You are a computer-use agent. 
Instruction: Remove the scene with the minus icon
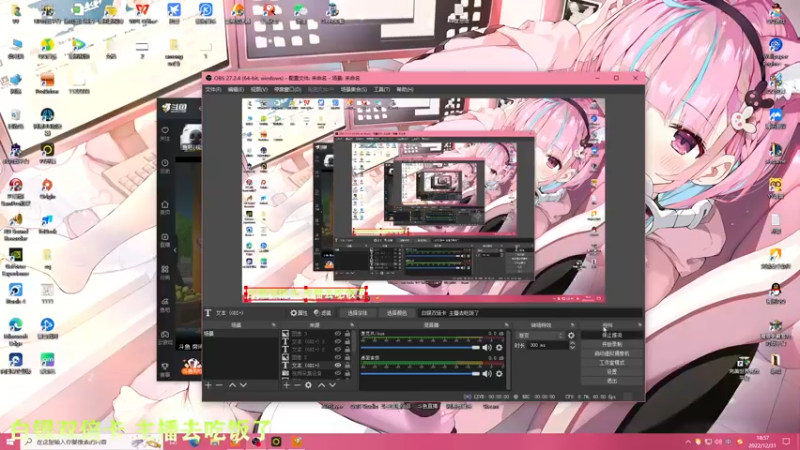(219, 385)
